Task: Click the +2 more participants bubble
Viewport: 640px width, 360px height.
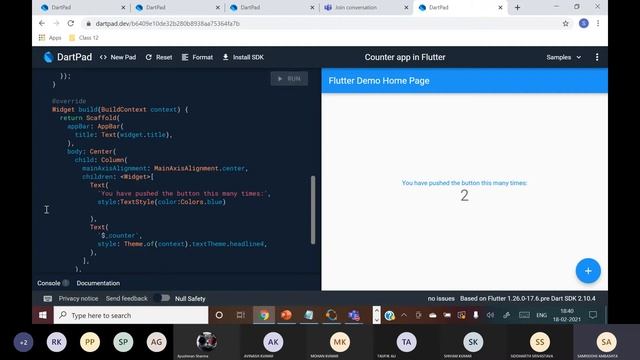Action: (x=24, y=342)
